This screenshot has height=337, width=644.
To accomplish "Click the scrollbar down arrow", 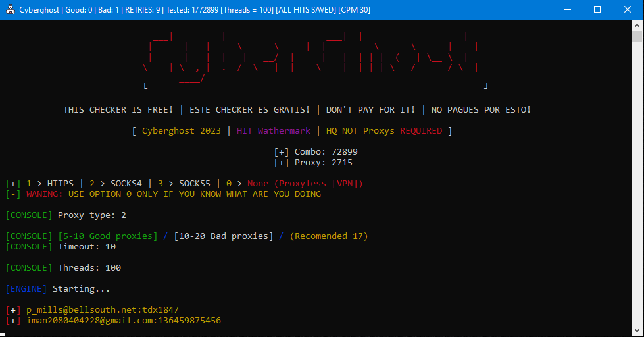I will pos(637,330).
